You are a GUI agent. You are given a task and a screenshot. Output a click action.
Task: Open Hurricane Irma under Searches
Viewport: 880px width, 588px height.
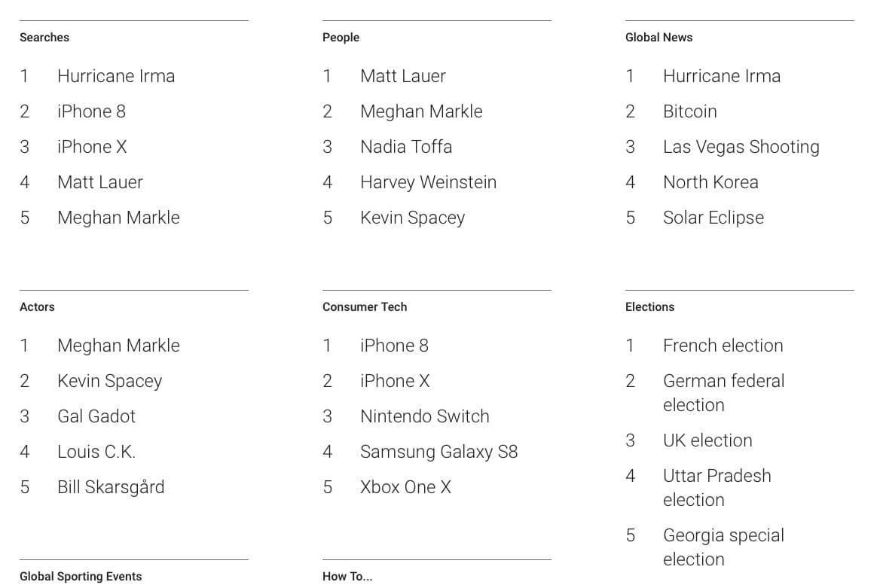[116, 76]
